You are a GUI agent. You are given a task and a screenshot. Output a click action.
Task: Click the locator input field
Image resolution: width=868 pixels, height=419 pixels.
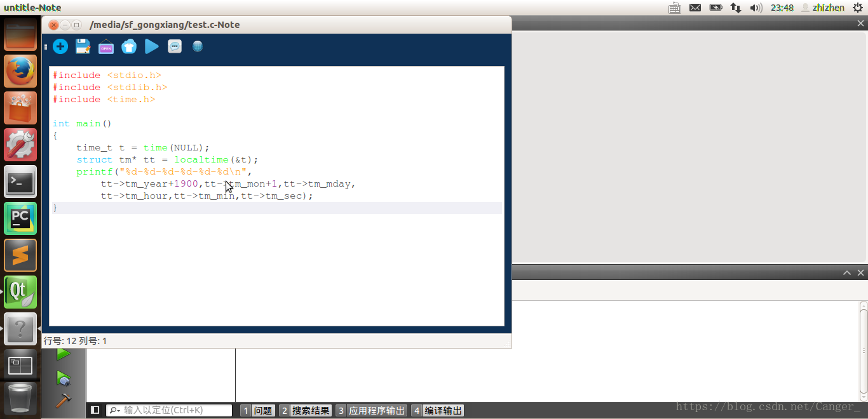175,411
